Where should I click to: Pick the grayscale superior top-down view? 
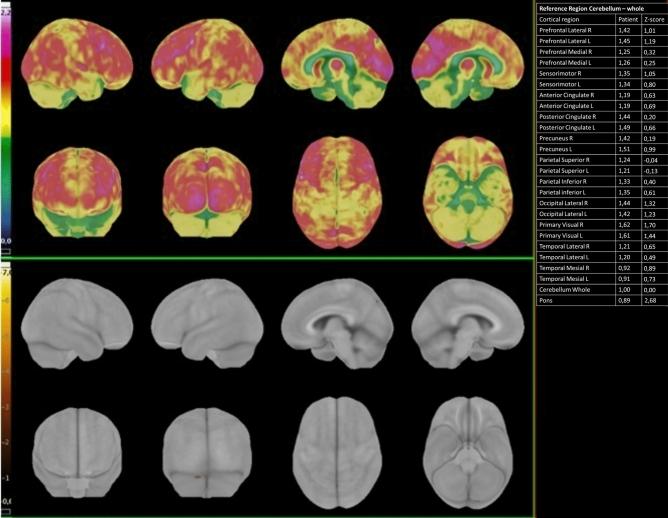pos(337,452)
